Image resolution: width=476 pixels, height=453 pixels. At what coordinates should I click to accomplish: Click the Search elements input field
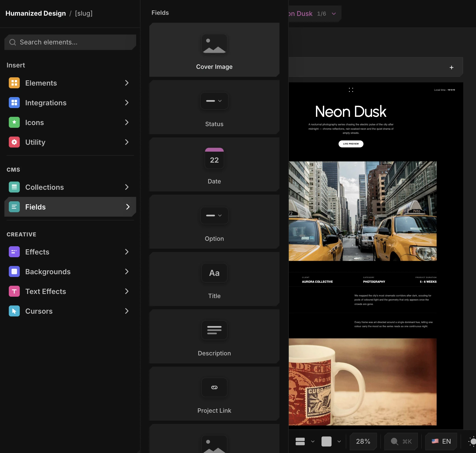[x=70, y=42]
